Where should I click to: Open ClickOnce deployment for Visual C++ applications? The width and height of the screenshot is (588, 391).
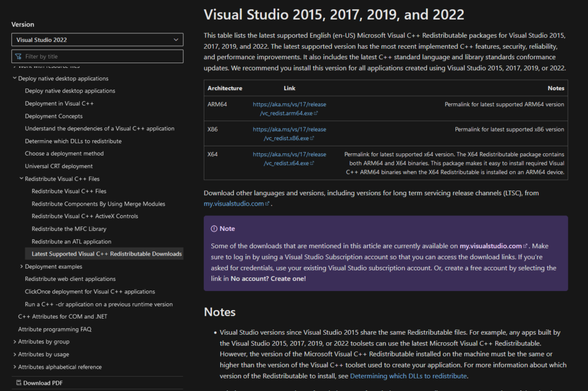[x=90, y=292]
